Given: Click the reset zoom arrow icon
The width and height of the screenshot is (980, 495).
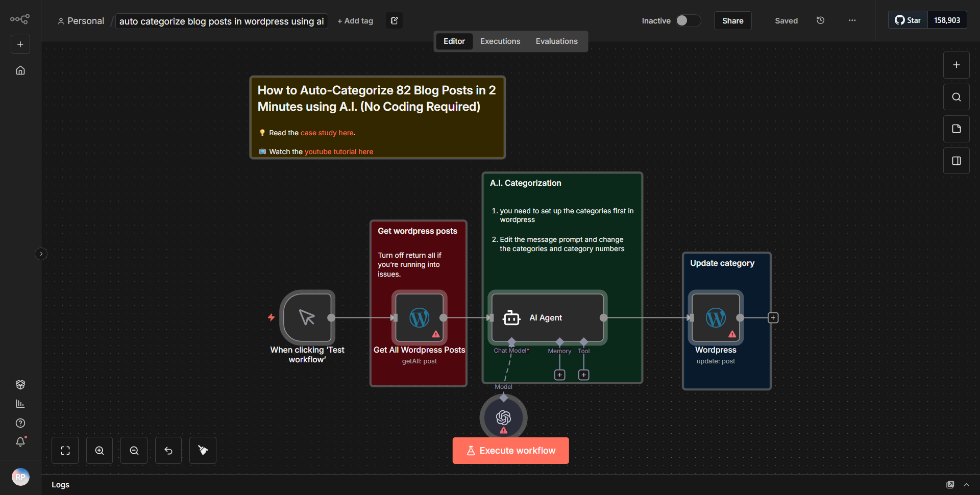Looking at the screenshot, I should [168, 451].
